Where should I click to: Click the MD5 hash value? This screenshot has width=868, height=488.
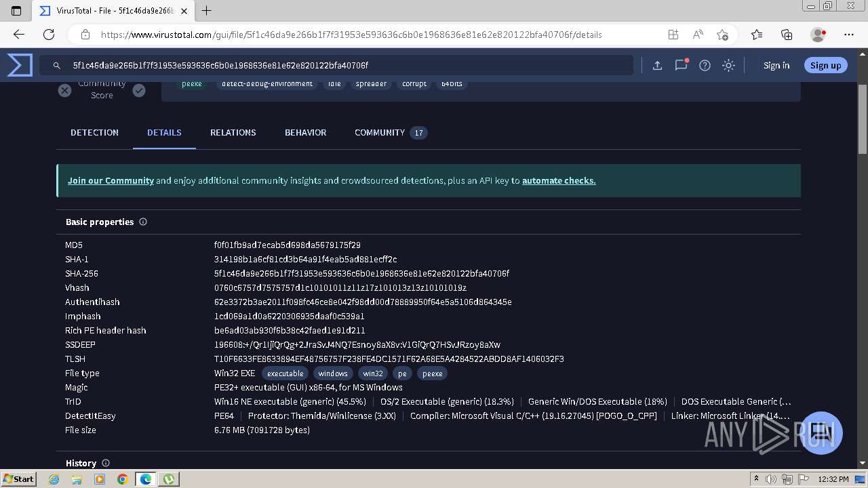point(288,245)
